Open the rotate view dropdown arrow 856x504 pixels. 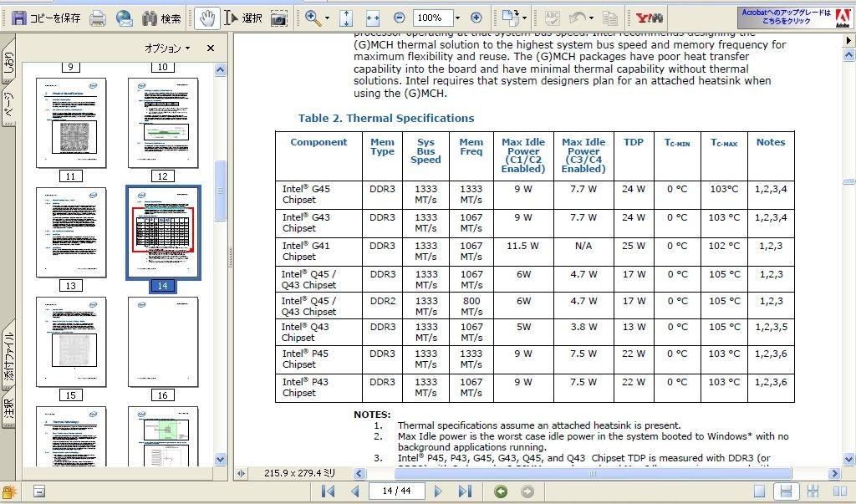(x=525, y=18)
